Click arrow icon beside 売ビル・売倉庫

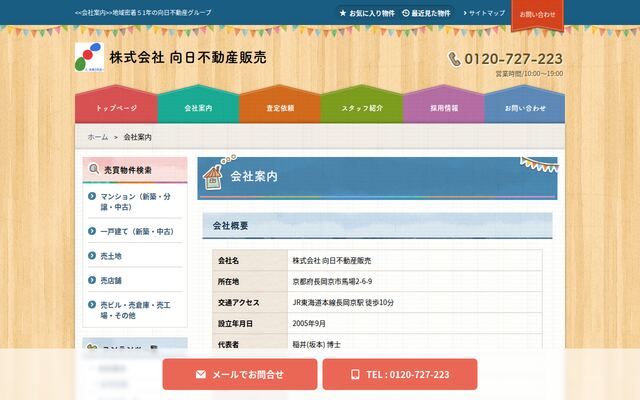point(92,304)
